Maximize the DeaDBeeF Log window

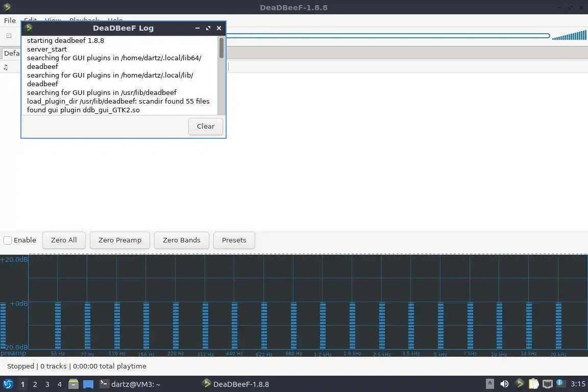pos(208,28)
